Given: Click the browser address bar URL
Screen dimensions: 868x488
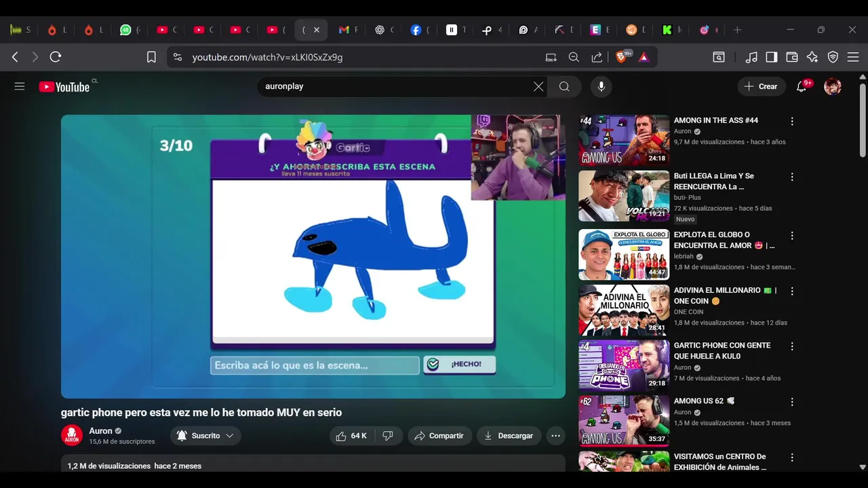Looking at the screenshot, I should [x=267, y=58].
